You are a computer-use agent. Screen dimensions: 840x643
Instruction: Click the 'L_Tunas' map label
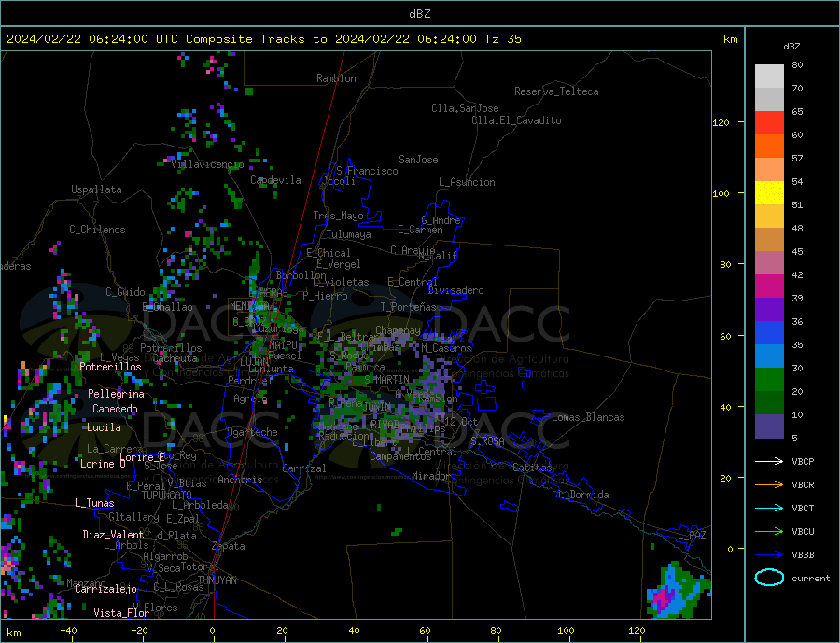94,503
